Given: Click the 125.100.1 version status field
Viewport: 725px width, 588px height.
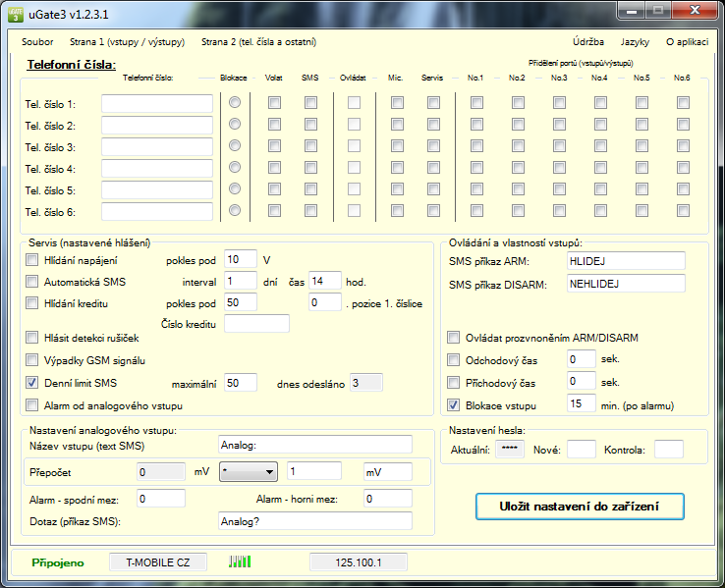Looking at the screenshot, I should pos(359,562).
